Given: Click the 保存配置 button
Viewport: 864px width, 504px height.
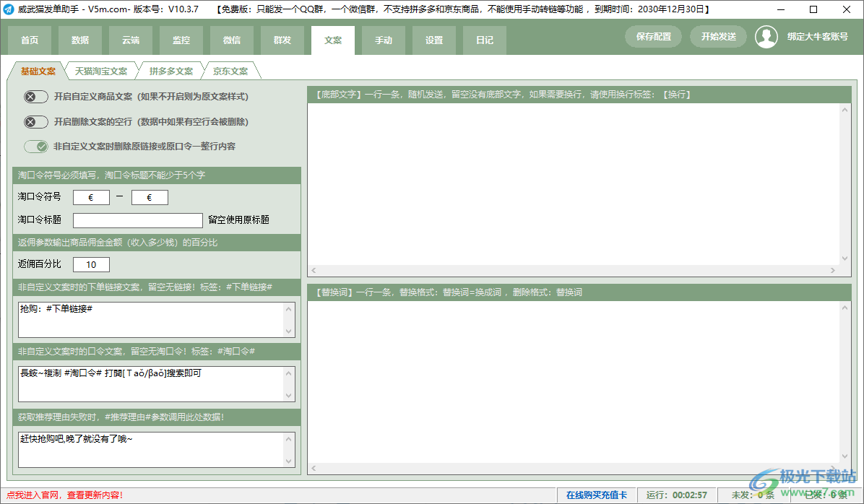Looking at the screenshot, I should click(x=654, y=37).
